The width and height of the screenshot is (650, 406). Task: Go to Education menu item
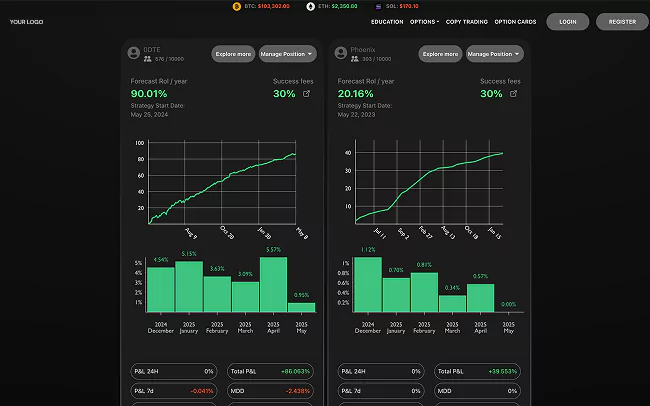point(387,21)
